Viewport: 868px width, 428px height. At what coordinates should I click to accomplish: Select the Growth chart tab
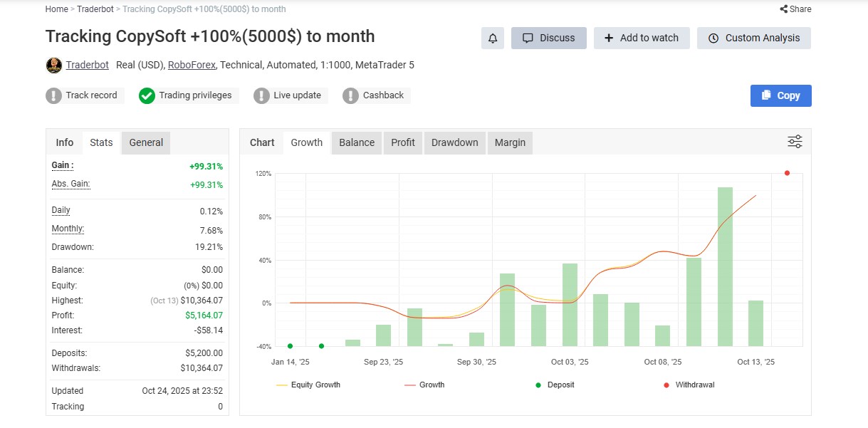tap(307, 142)
